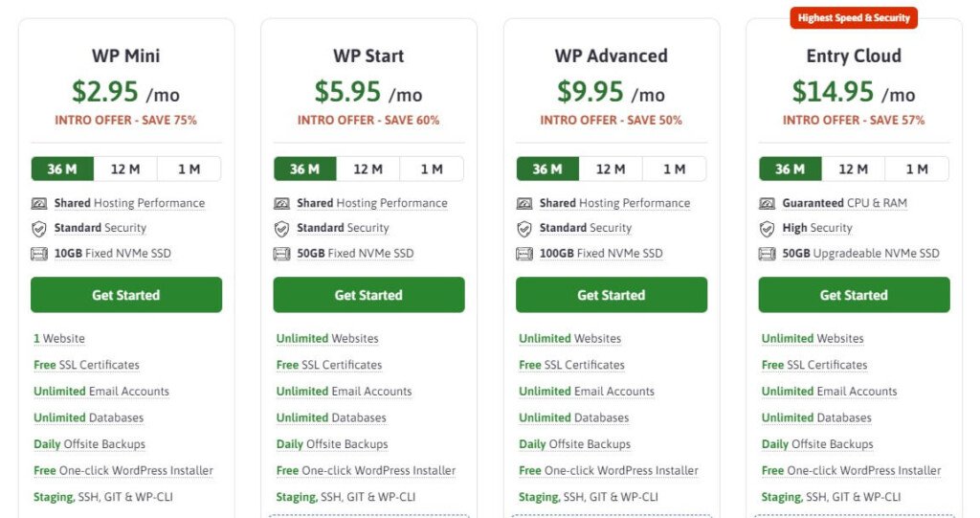Click the WP Mini hosting performance gauge icon

point(39,203)
